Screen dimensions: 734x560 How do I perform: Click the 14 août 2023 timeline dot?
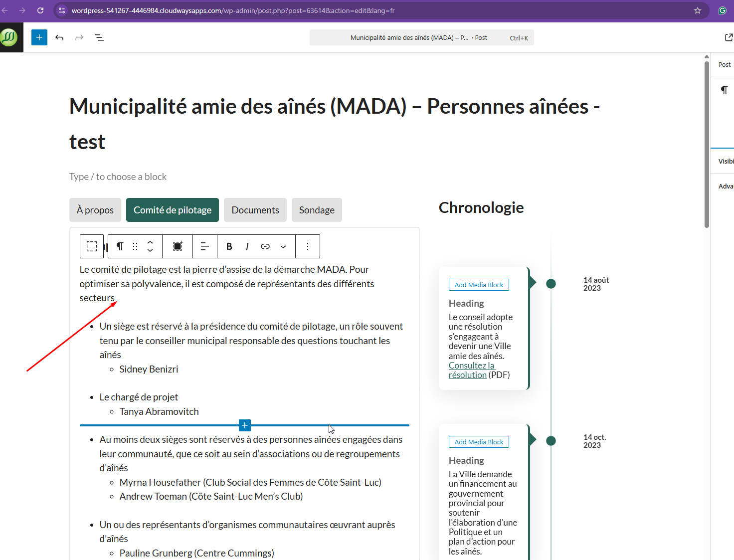tap(551, 284)
